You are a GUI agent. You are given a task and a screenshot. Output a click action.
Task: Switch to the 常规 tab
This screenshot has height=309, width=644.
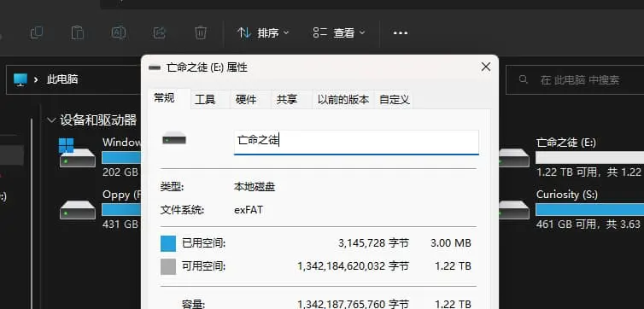pyautogui.click(x=164, y=98)
